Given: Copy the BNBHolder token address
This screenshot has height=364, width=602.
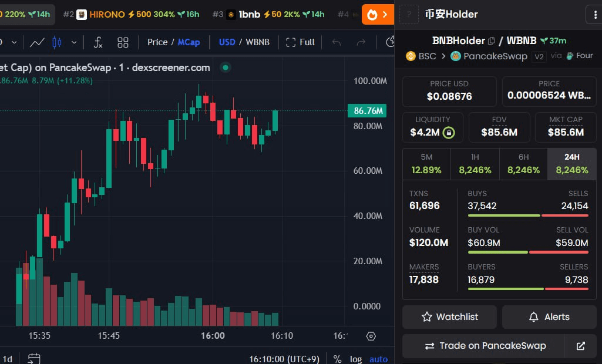Looking at the screenshot, I should point(492,41).
